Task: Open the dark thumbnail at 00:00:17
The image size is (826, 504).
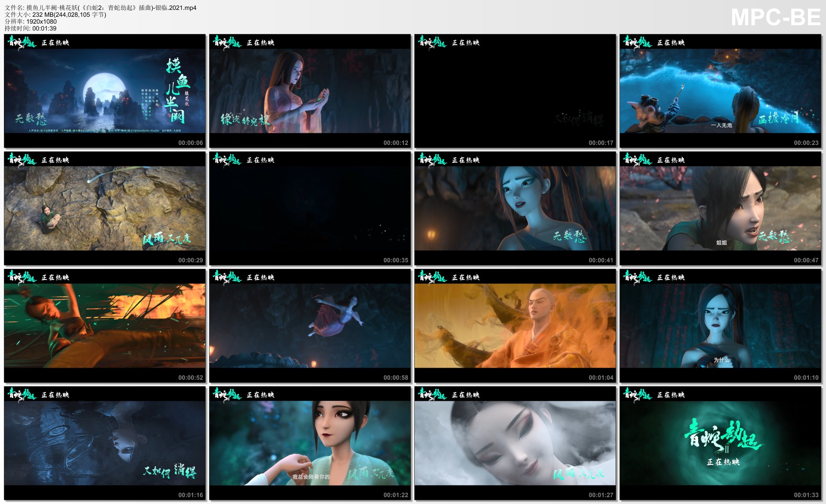Action: coord(515,91)
